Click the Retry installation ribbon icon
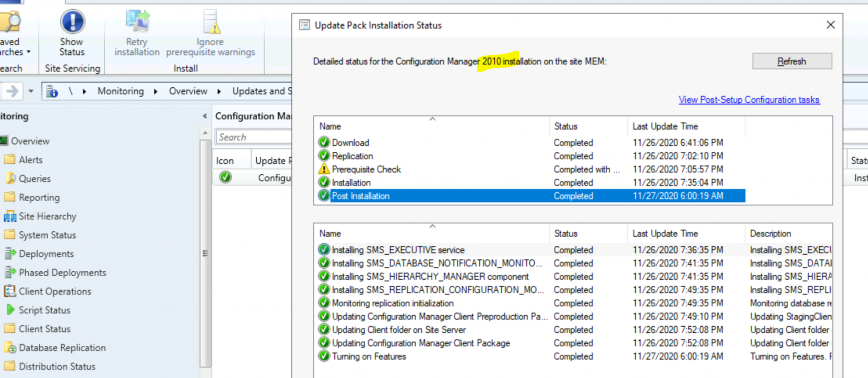868x378 pixels. 137,21
